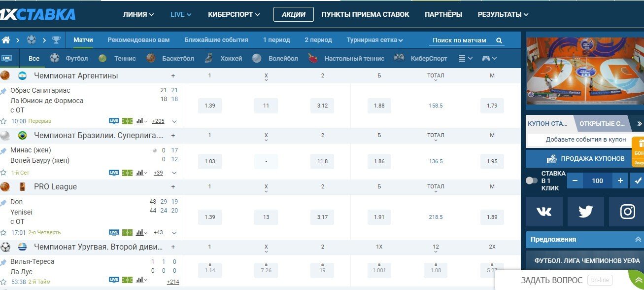Switch to the Ближайшие события tab
The width and height of the screenshot is (644, 290).
pos(216,40)
